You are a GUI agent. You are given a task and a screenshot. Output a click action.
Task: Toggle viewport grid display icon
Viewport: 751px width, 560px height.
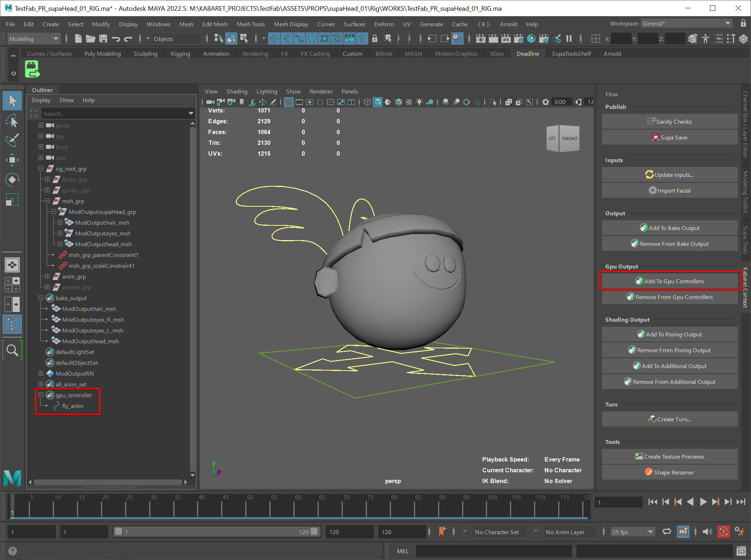tap(288, 102)
